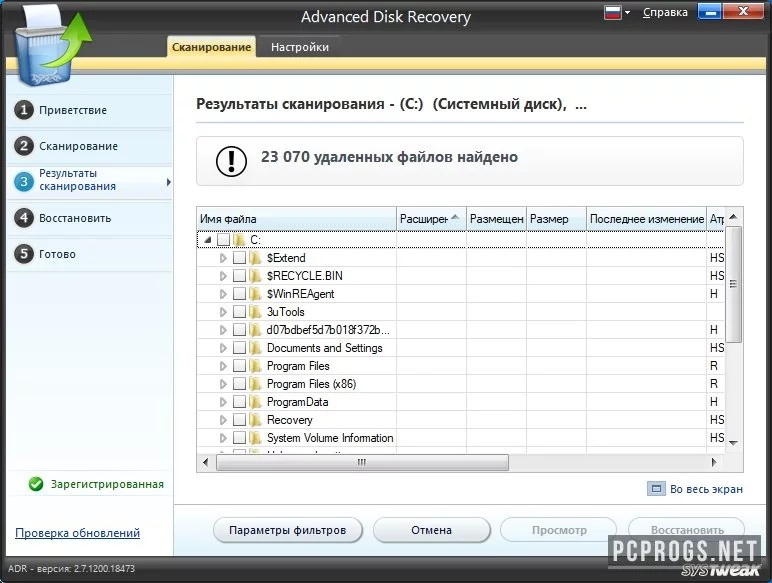Open the Проверка обновлений link

pos(77,533)
